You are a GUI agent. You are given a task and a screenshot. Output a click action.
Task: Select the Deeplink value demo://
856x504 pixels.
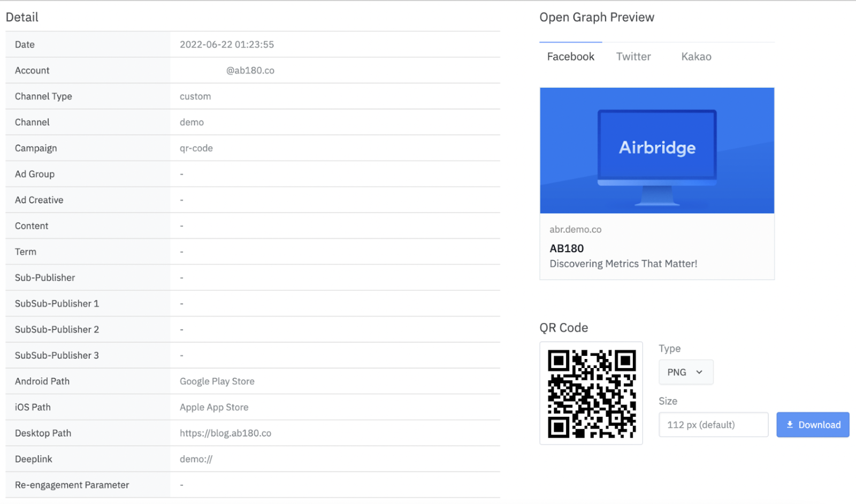196,459
